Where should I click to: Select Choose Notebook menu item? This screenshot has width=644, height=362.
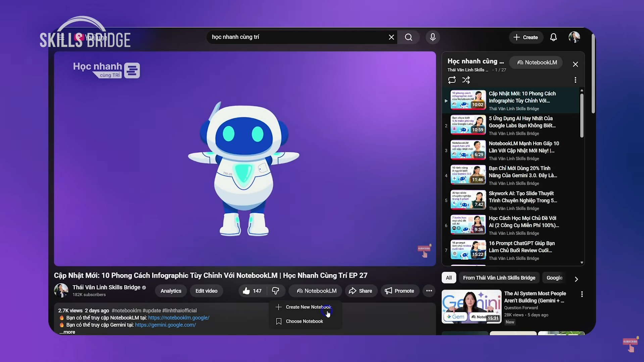tap(304, 321)
